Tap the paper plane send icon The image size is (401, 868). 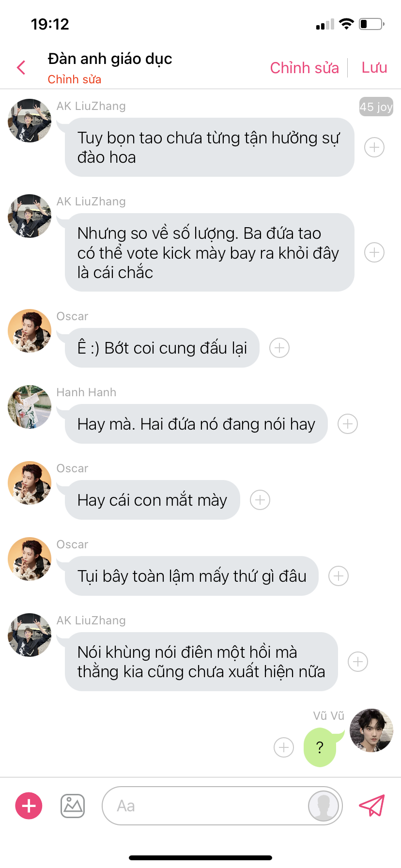(371, 806)
